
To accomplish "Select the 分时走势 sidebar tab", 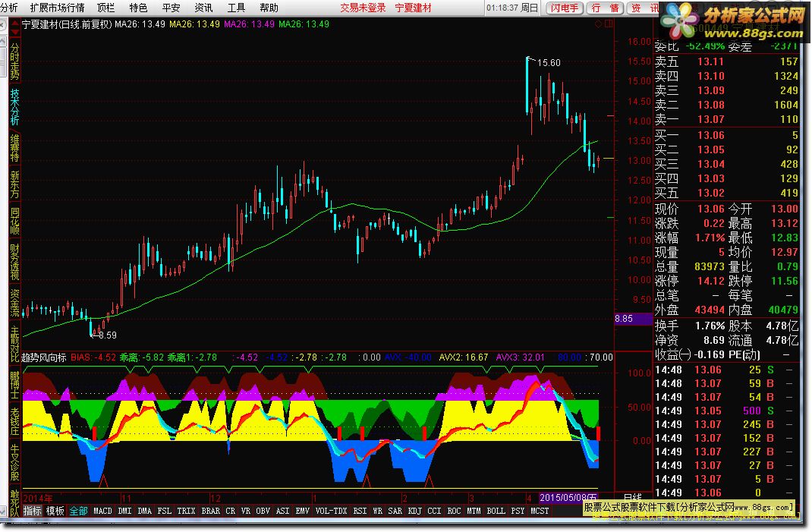I will coord(14,61).
